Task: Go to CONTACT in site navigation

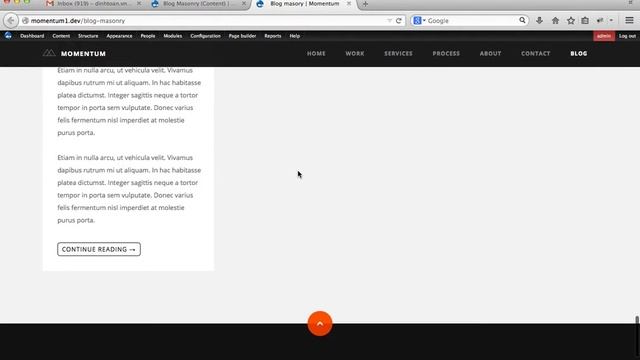Action: (x=536, y=53)
